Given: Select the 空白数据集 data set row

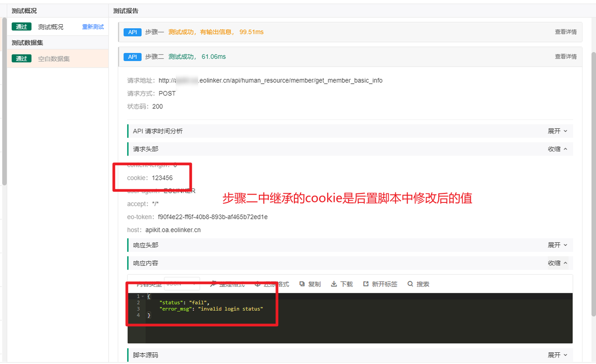Looking at the screenshot, I should point(58,59).
